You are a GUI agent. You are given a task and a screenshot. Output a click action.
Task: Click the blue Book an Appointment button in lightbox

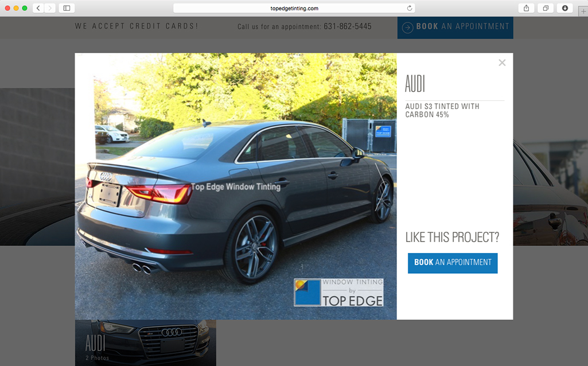453,263
